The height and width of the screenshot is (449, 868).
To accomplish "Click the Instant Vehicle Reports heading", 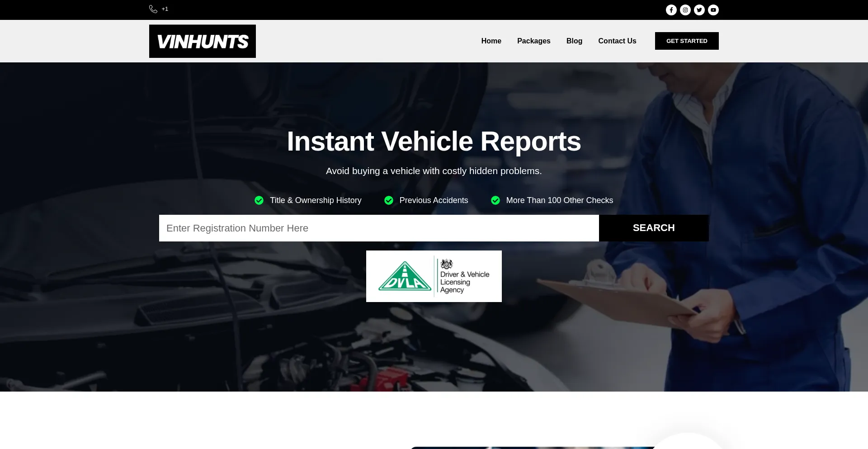I will (x=434, y=141).
